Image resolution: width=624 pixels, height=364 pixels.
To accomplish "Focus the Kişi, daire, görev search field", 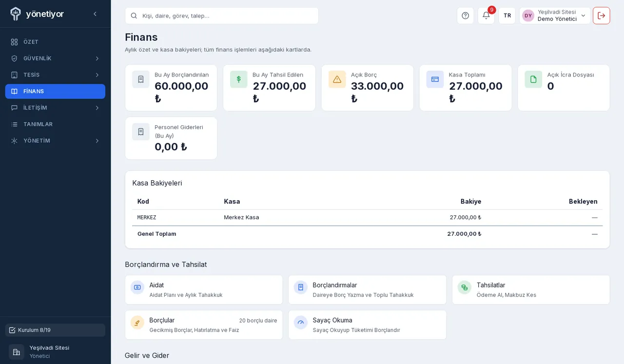I will [x=222, y=16].
